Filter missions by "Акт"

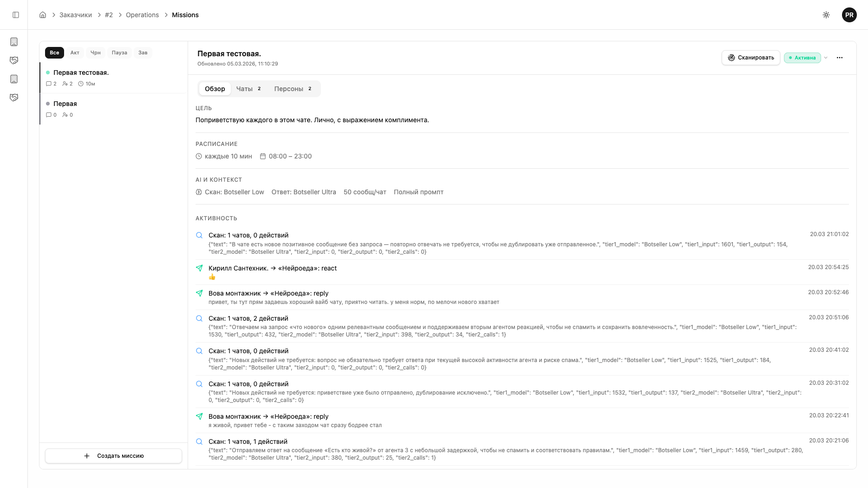click(75, 53)
